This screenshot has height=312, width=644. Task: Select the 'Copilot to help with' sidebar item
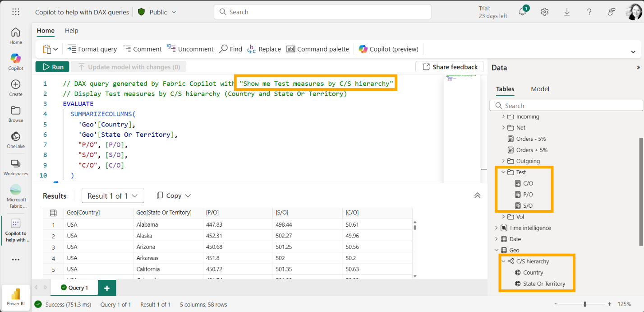point(16,230)
